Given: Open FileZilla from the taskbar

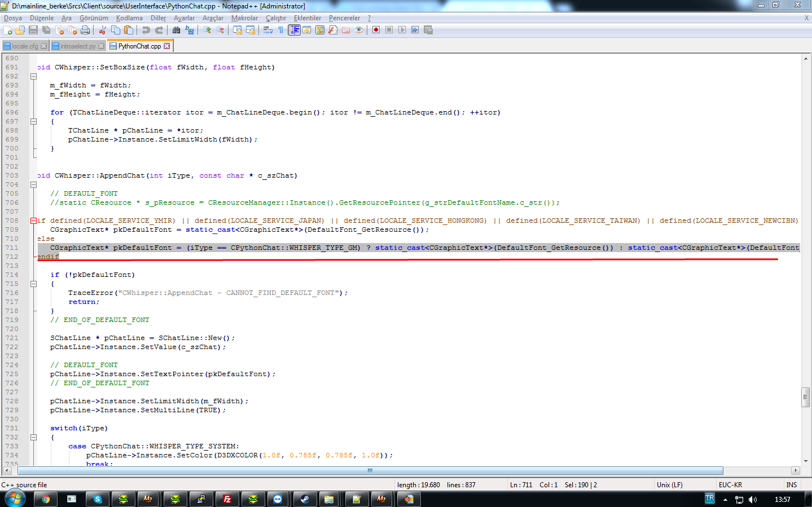Looking at the screenshot, I should tap(227, 499).
